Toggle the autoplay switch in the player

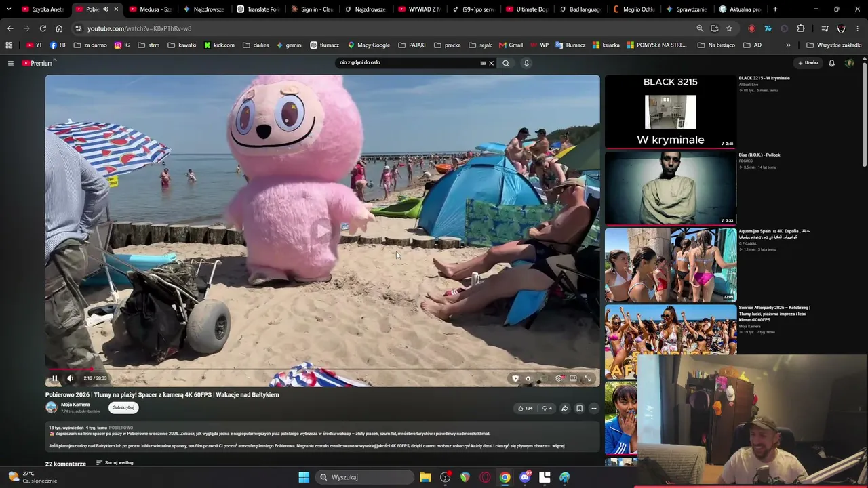pyautogui.click(x=528, y=378)
